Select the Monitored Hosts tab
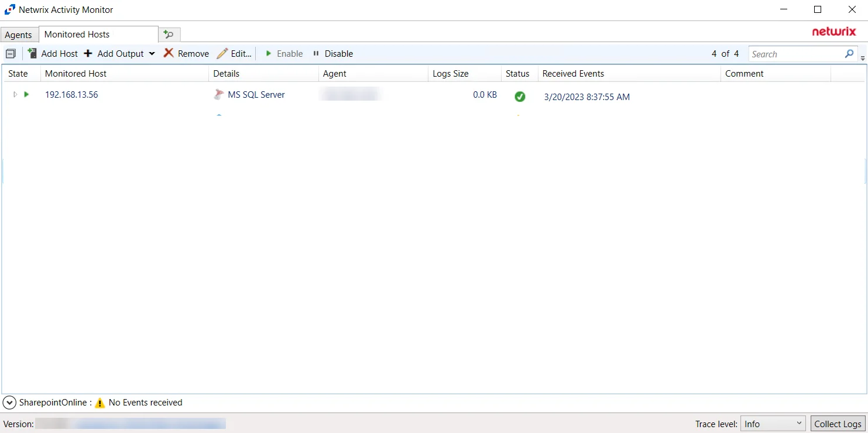This screenshot has width=868, height=433. coord(98,35)
